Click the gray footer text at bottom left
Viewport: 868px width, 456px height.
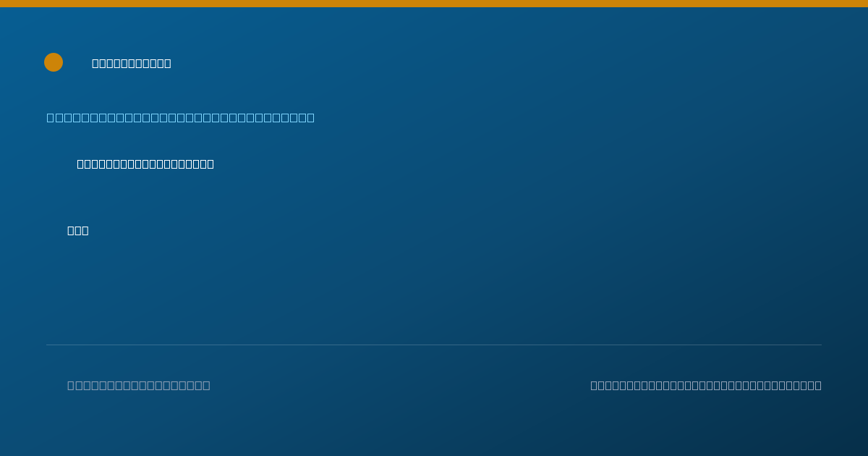pyautogui.click(x=139, y=385)
